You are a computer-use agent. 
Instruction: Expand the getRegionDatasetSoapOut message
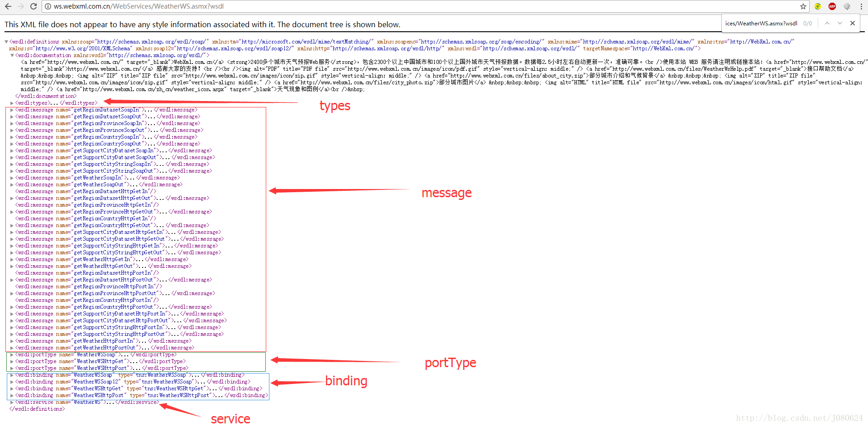(x=12, y=116)
